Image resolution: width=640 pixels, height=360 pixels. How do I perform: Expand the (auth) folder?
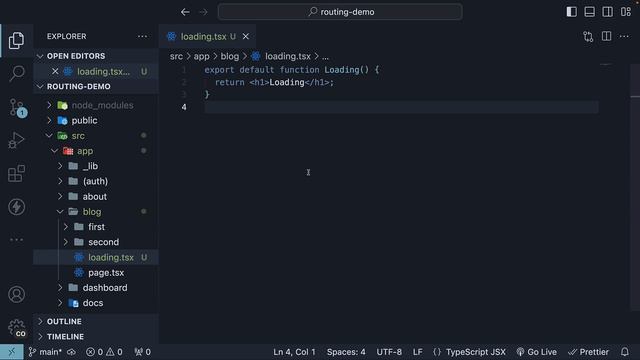(96, 181)
